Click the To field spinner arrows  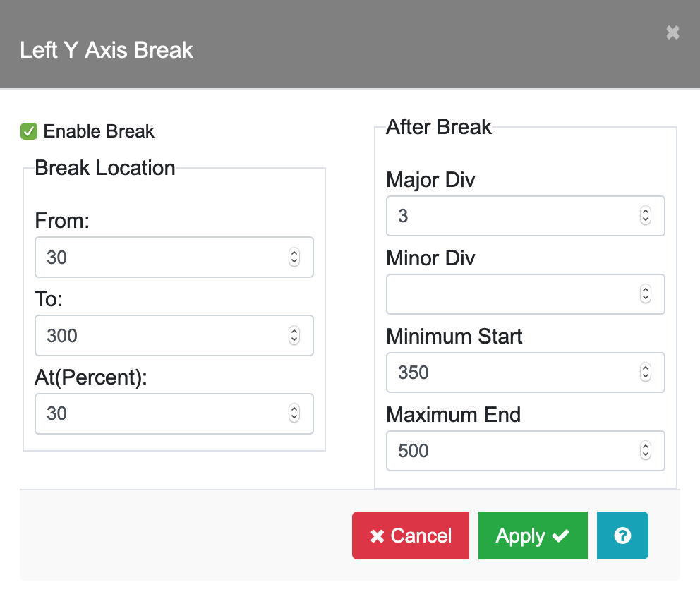[294, 336]
